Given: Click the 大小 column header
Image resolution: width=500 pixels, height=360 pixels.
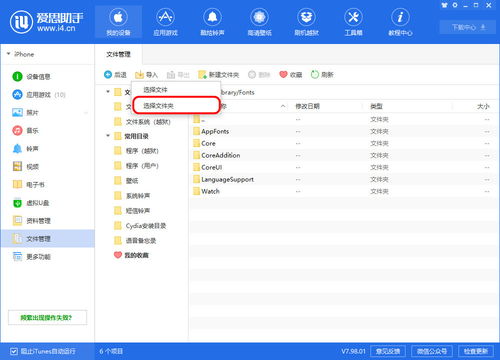Looking at the screenshot, I should (483, 106).
